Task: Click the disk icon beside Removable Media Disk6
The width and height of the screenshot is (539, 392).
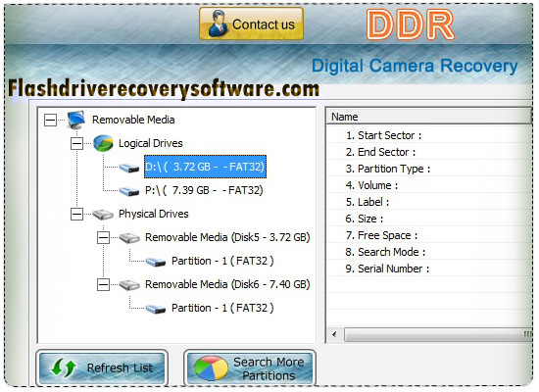Action: (129, 285)
